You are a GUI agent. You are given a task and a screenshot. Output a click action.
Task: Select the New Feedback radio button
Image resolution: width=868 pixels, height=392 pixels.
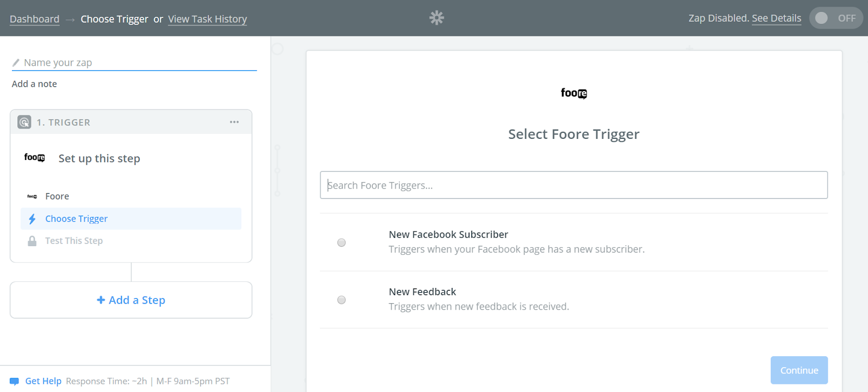(341, 300)
